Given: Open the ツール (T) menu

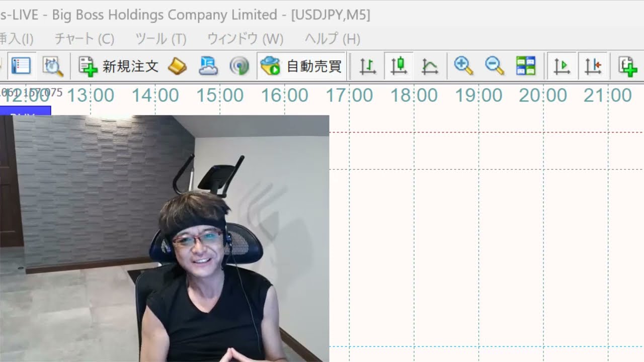Looking at the screenshot, I should pyautogui.click(x=161, y=39).
